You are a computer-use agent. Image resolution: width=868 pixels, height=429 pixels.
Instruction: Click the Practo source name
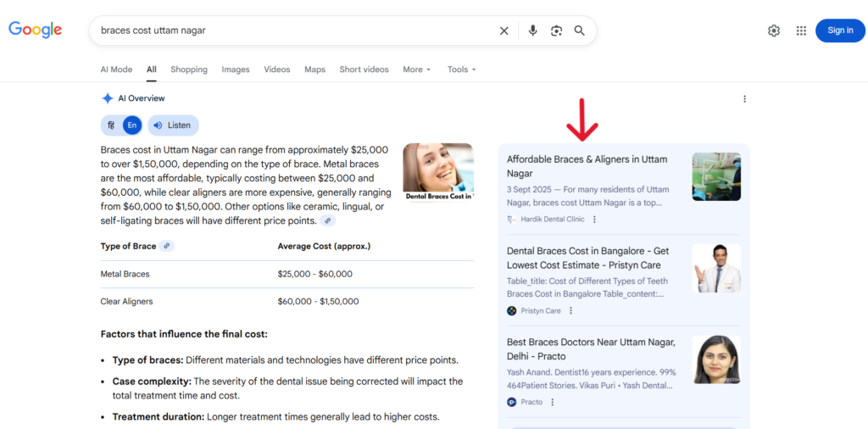(x=531, y=402)
